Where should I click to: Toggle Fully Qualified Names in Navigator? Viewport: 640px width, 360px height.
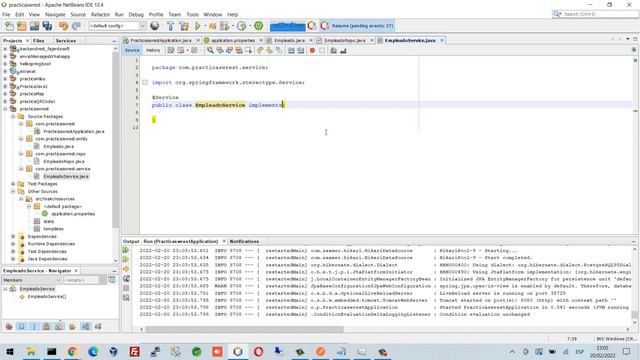point(72,327)
